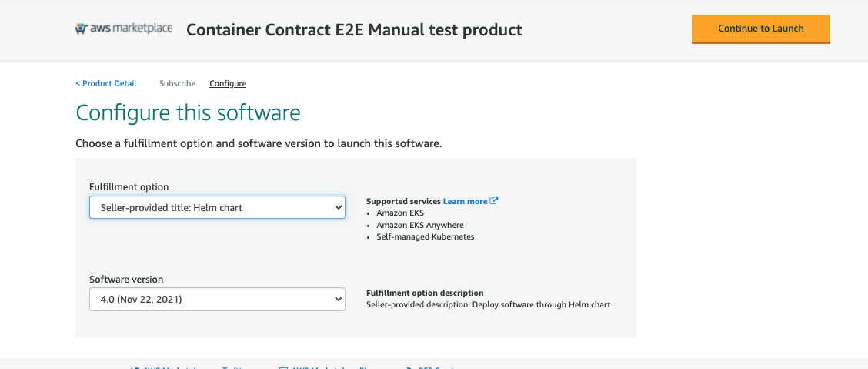
Task: Select the Configure step tab
Action: [228, 83]
